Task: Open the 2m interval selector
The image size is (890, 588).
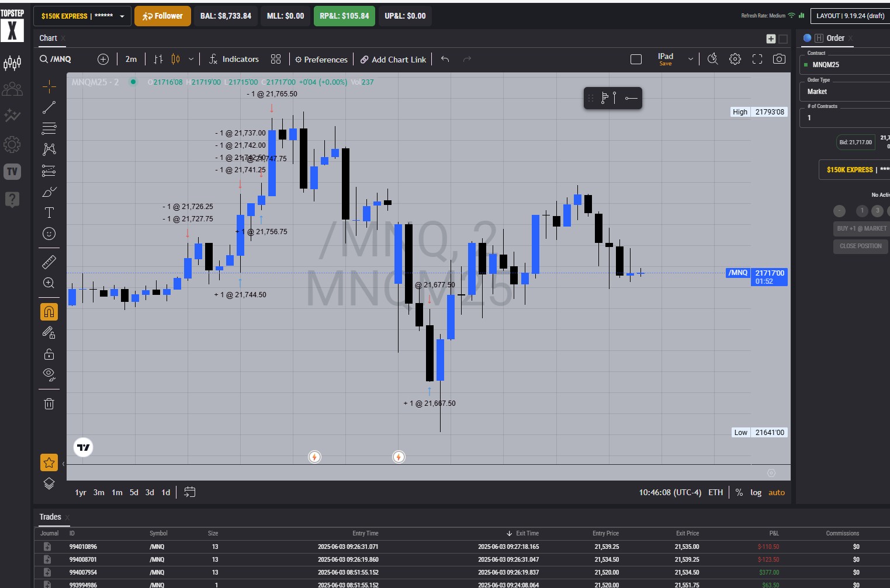Action: coord(131,59)
